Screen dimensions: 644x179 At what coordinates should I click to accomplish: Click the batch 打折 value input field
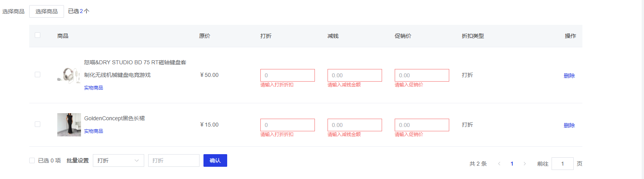pos(173,160)
